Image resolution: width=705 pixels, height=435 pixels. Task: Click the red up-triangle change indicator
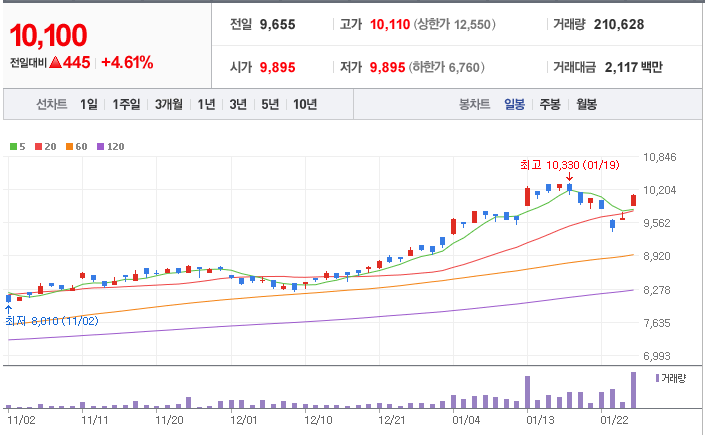tap(55, 63)
